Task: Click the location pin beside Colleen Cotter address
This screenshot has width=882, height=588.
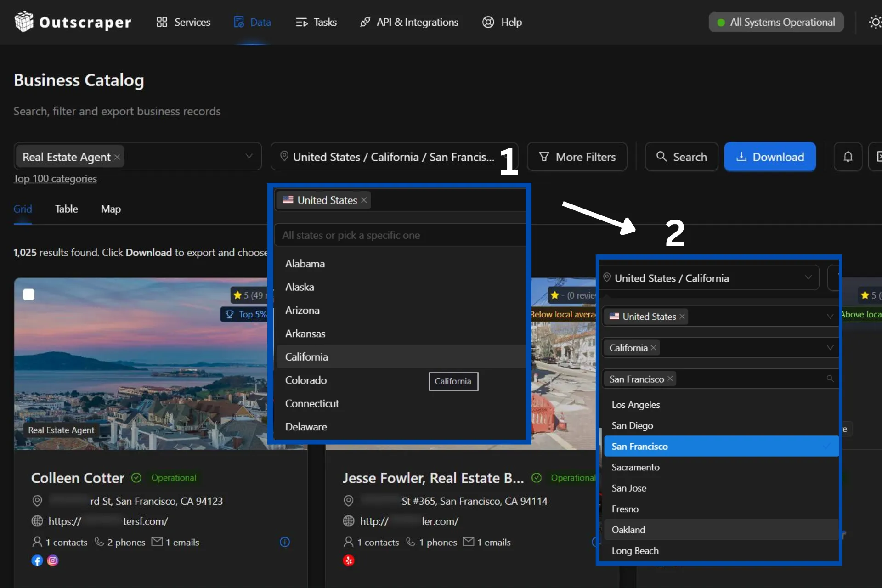Action: coord(37,501)
